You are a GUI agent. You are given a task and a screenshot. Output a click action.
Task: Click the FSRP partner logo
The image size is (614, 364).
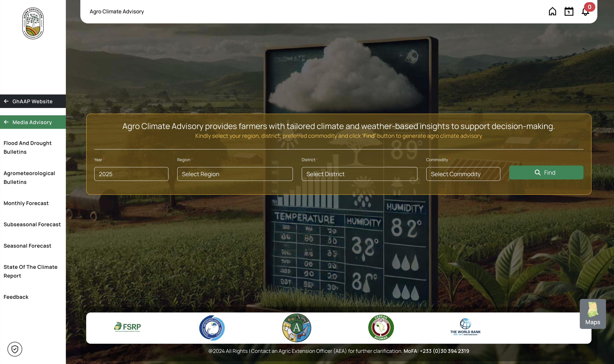coord(128,327)
